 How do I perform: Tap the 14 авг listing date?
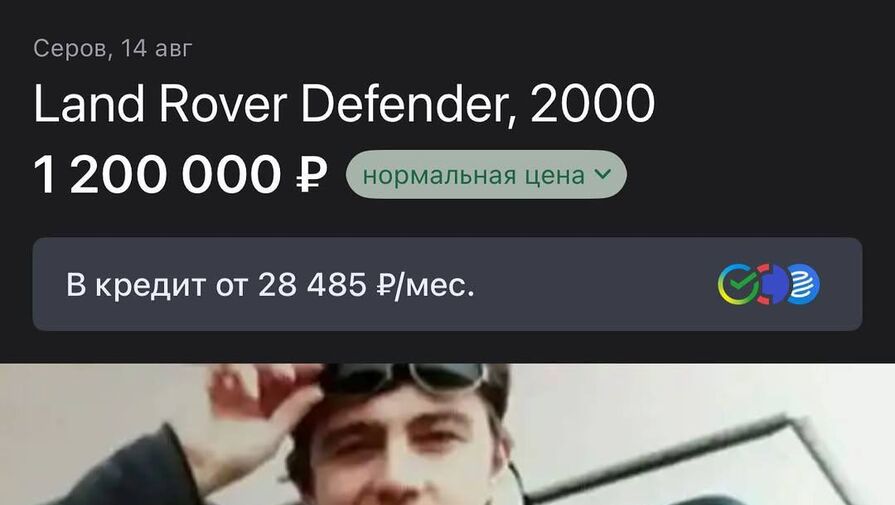(x=156, y=49)
